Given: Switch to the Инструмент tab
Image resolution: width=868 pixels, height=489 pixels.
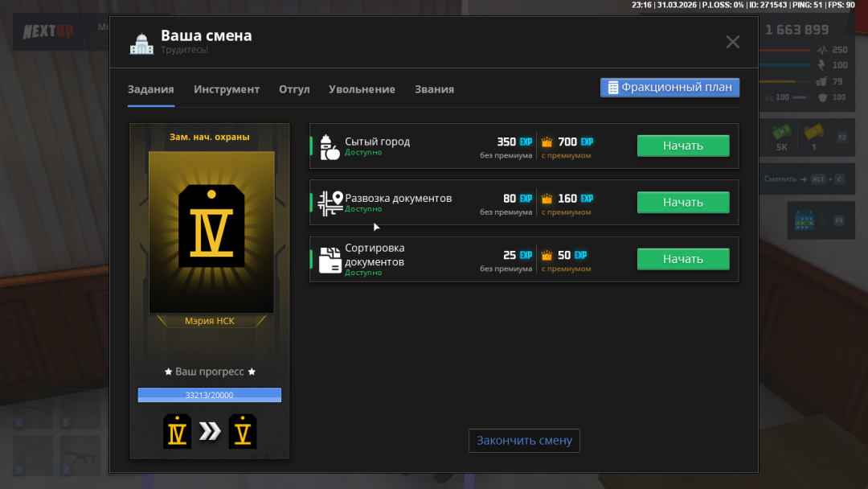Looking at the screenshot, I should (x=227, y=89).
